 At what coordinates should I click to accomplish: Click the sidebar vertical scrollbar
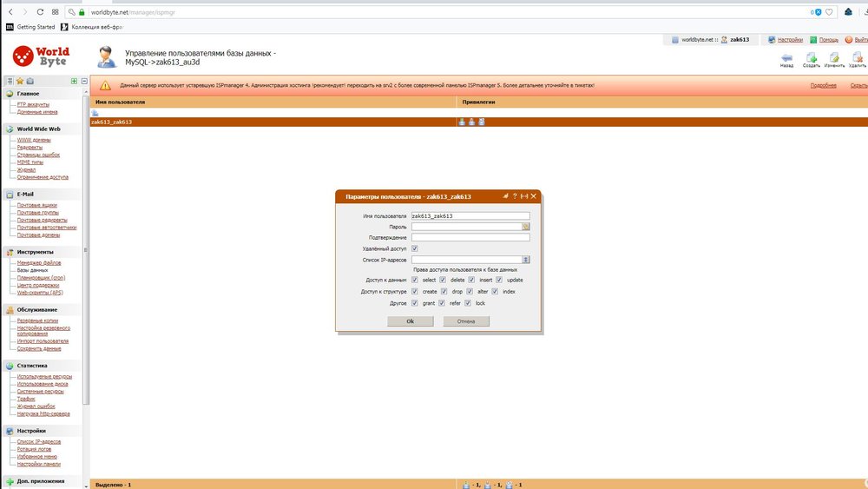86,261
